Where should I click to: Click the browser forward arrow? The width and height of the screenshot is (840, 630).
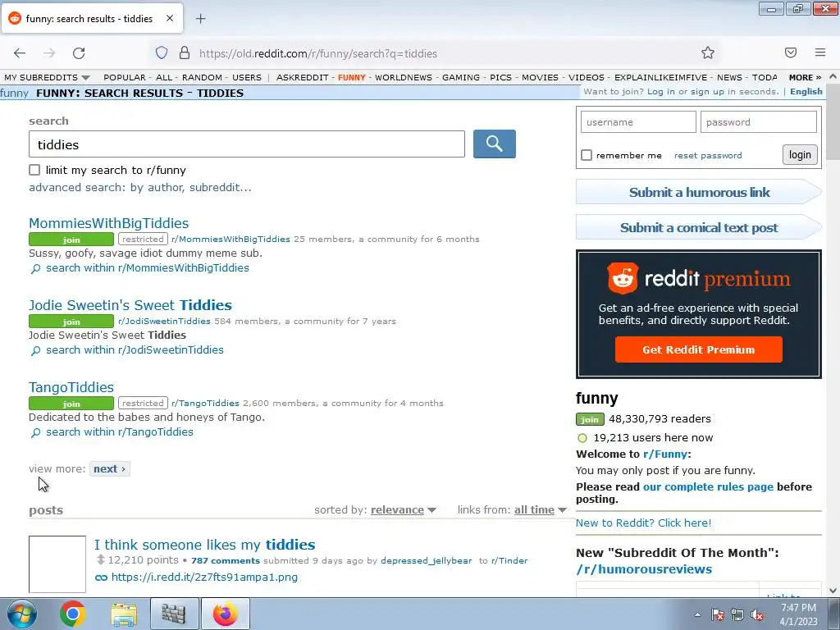(49, 53)
